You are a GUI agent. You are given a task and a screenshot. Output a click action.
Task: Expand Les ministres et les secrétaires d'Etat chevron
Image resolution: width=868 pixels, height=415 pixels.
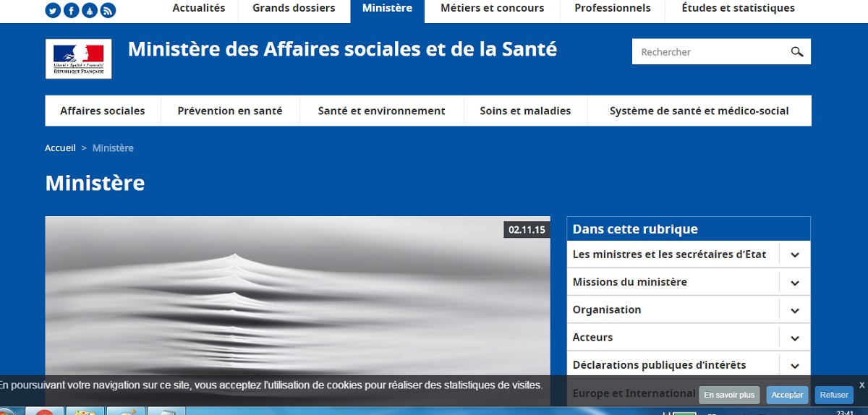[795, 254]
